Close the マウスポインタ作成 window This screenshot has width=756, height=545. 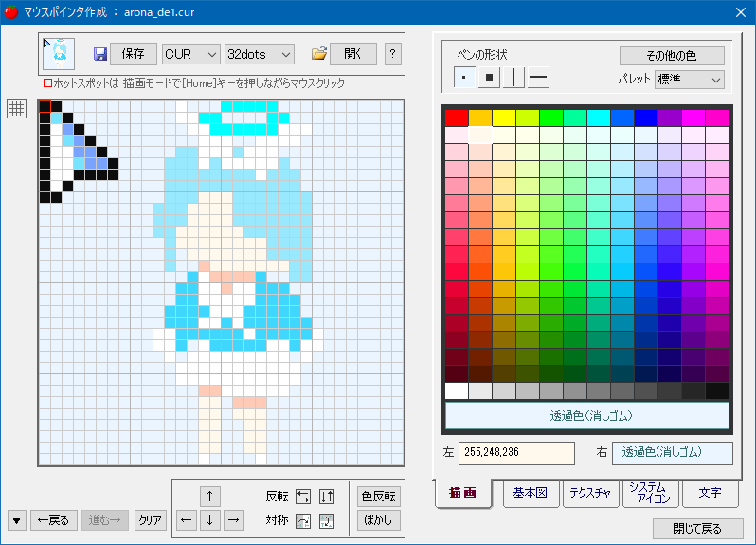(741, 12)
